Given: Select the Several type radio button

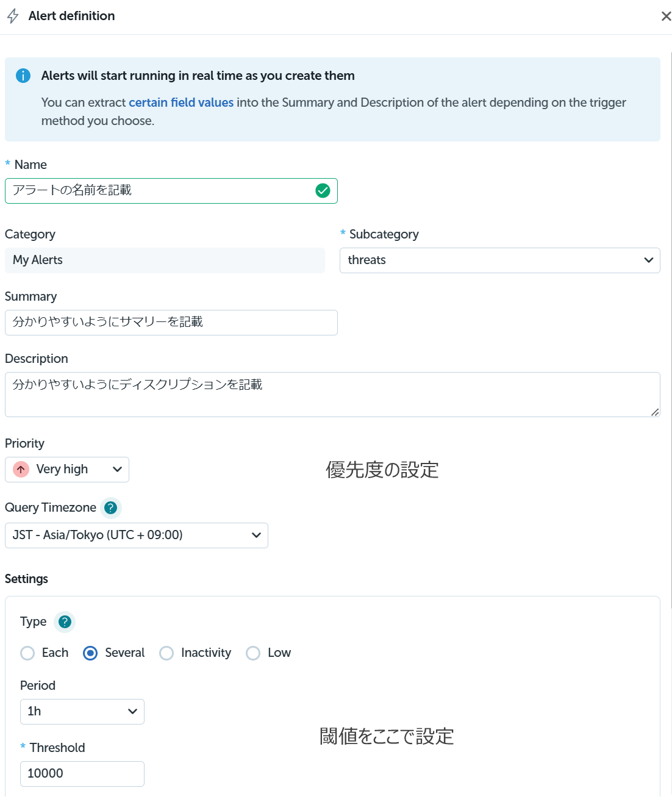Looking at the screenshot, I should (90, 653).
